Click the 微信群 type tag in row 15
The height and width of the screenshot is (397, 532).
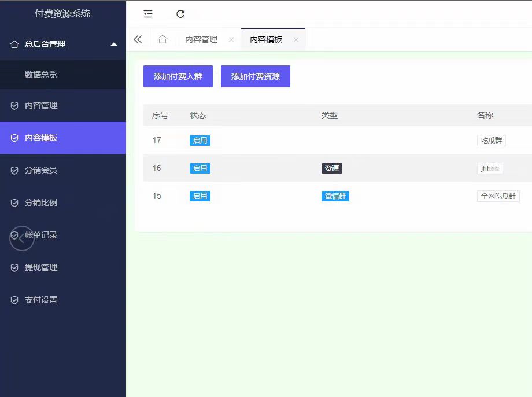point(335,196)
